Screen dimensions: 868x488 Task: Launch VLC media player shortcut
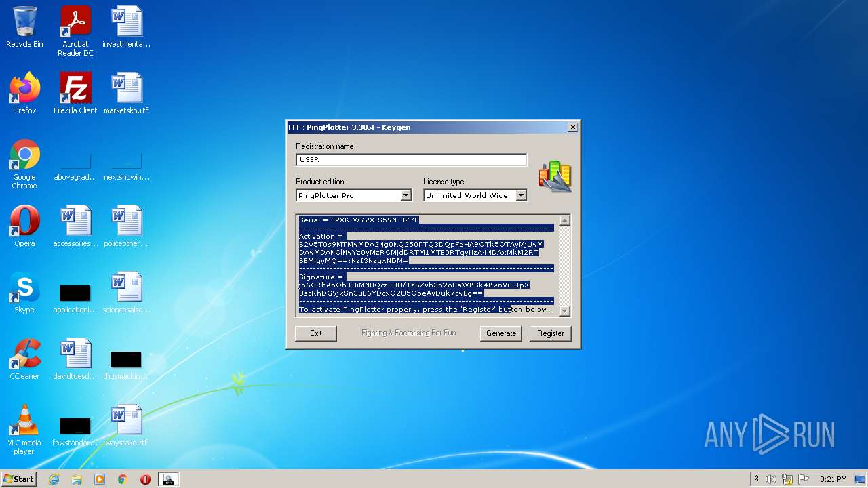[24, 430]
